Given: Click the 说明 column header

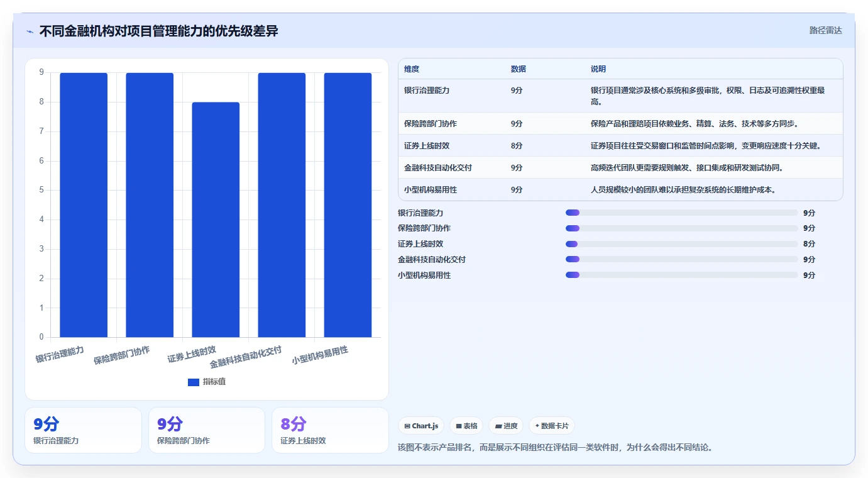Looking at the screenshot, I should 598,69.
